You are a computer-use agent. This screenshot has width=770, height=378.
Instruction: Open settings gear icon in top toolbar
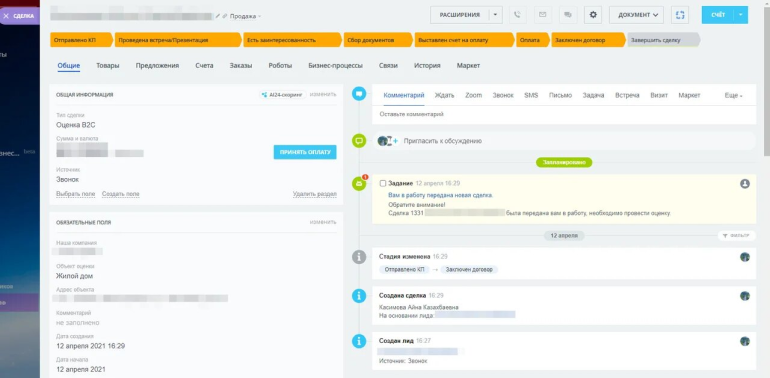coord(593,15)
